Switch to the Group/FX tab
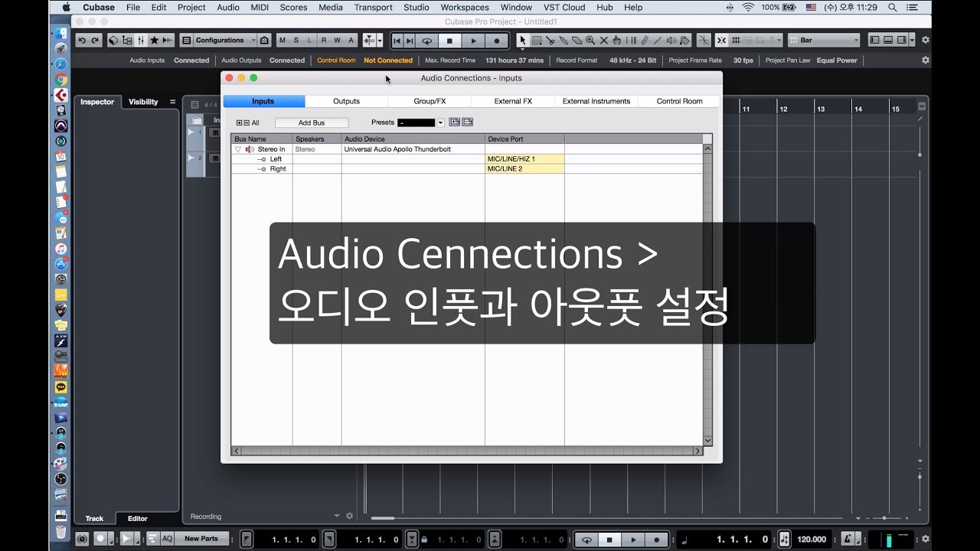Screen dimensions: 980x551 coord(430,101)
